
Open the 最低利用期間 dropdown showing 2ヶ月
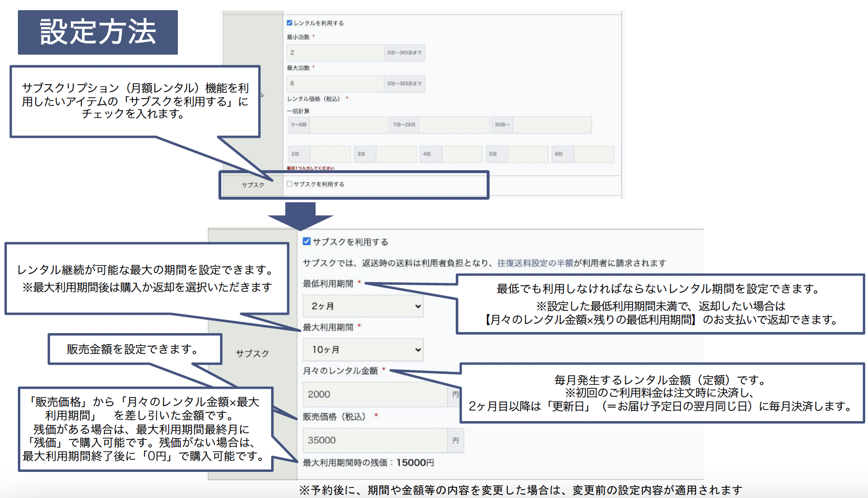pos(363,306)
